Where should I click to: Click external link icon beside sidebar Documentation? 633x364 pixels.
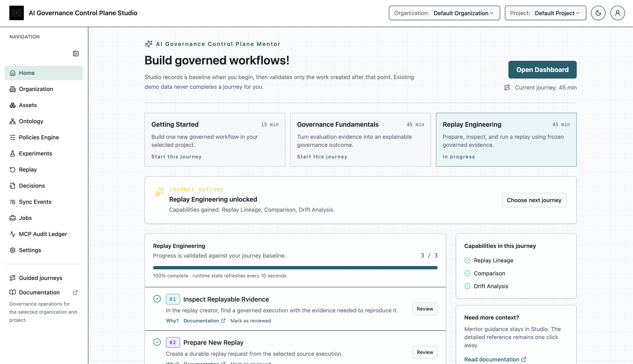click(x=75, y=293)
